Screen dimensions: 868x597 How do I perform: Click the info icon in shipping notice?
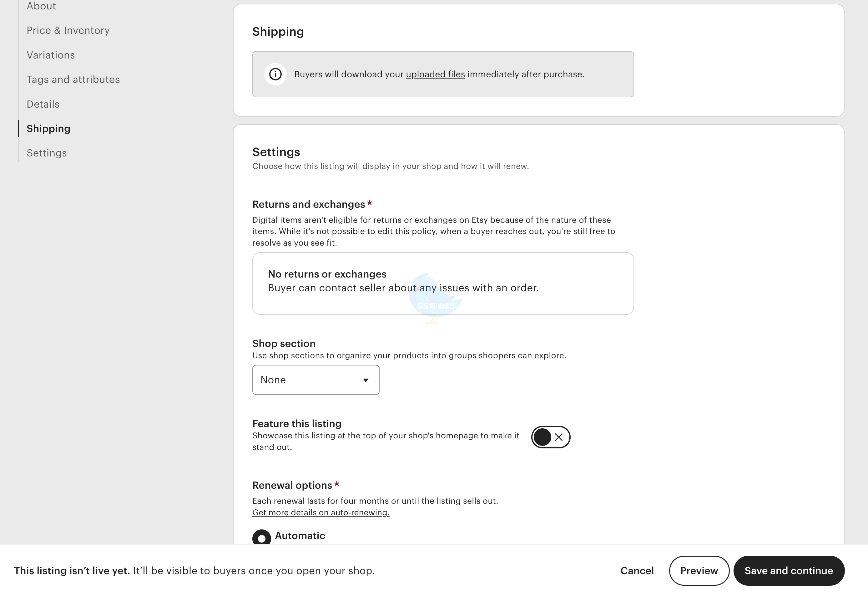point(275,74)
